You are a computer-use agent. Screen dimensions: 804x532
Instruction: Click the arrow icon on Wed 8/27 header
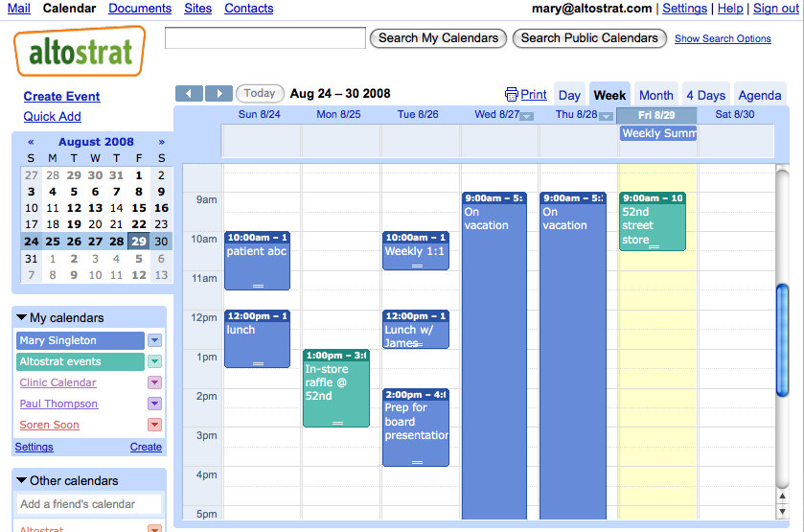tap(526, 116)
